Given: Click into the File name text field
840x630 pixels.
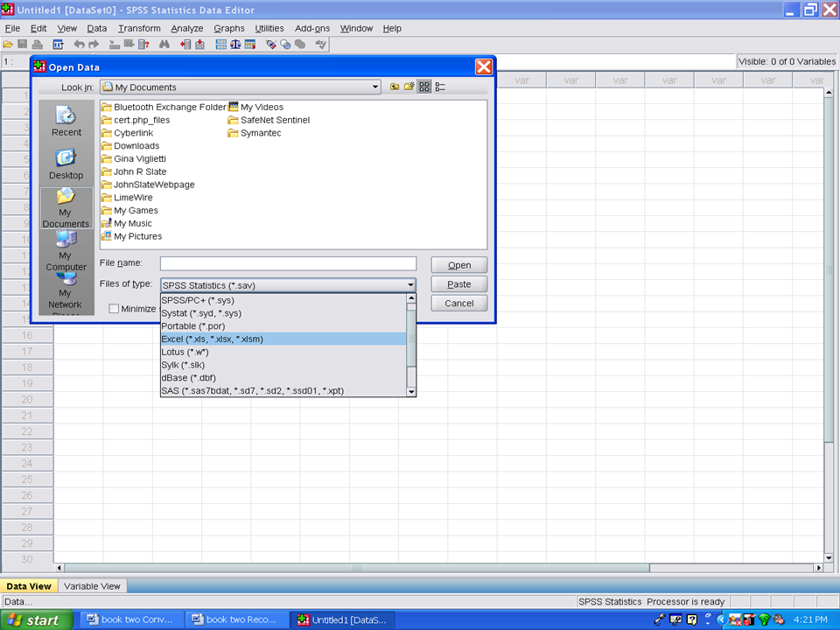Looking at the screenshot, I should (288, 263).
